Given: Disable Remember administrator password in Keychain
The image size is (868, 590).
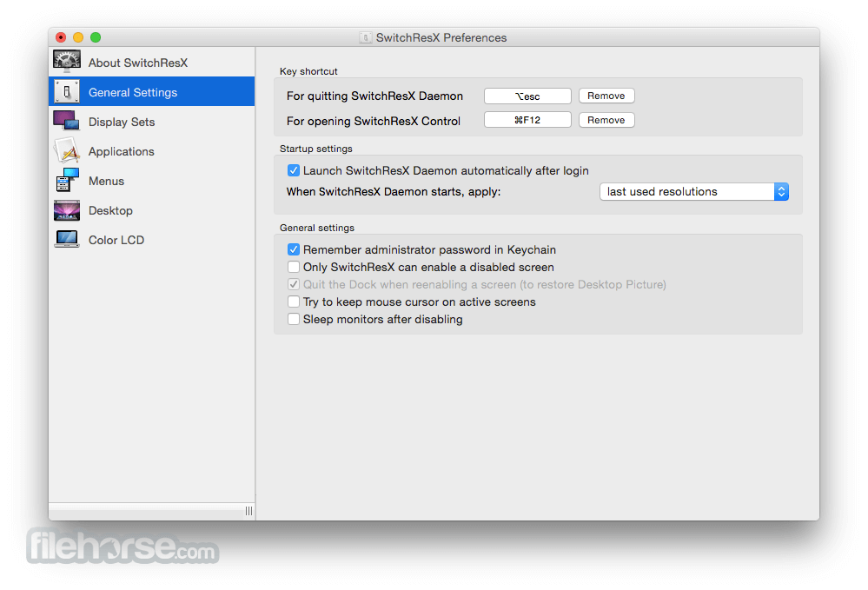Looking at the screenshot, I should 294,249.
